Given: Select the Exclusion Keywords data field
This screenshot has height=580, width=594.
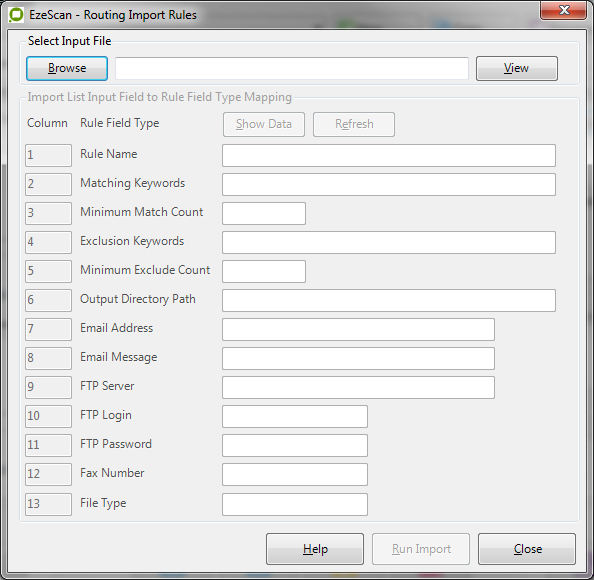Looking at the screenshot, I should [389, 242].
